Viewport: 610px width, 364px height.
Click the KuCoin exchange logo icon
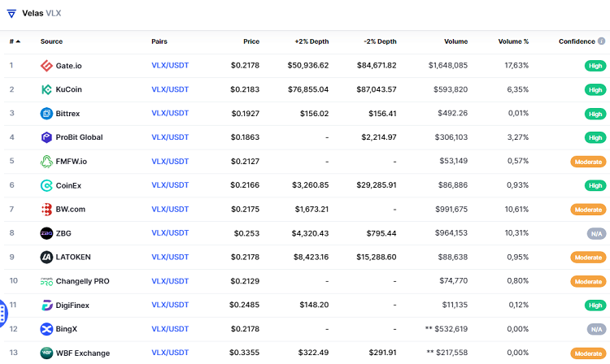(46, 89)
